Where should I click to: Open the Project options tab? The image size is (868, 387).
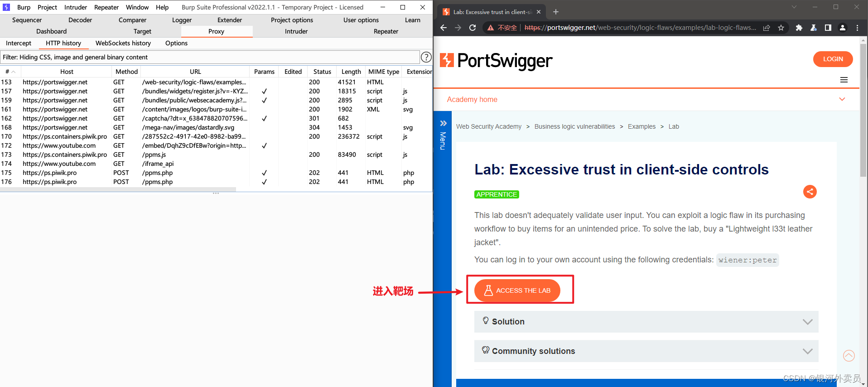[x=292, y=20]
